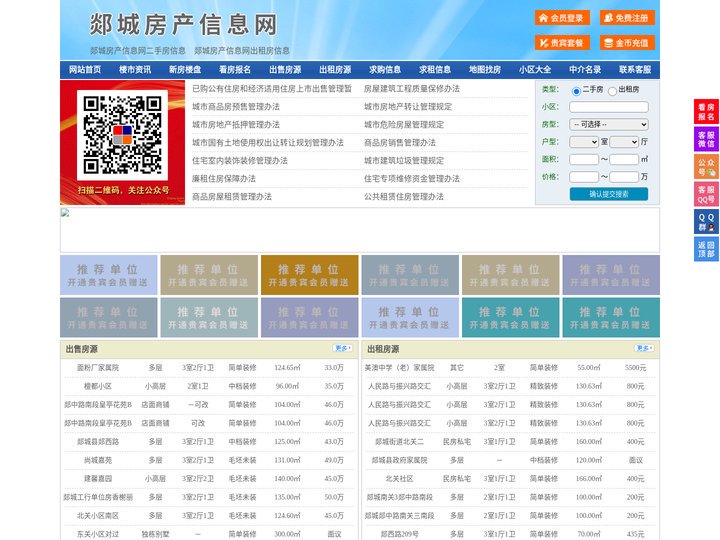Open 郯西路209号 rental listing
Screen dimensions: 720x540
(x=399, y=534)
